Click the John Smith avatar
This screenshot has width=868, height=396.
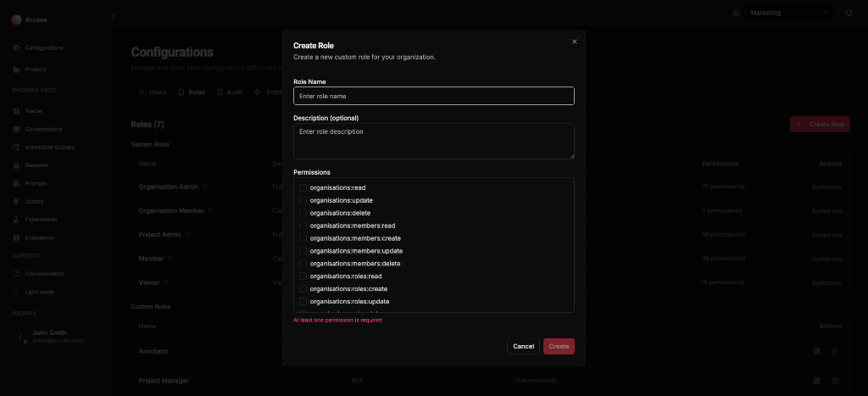(x=20, y=337)
